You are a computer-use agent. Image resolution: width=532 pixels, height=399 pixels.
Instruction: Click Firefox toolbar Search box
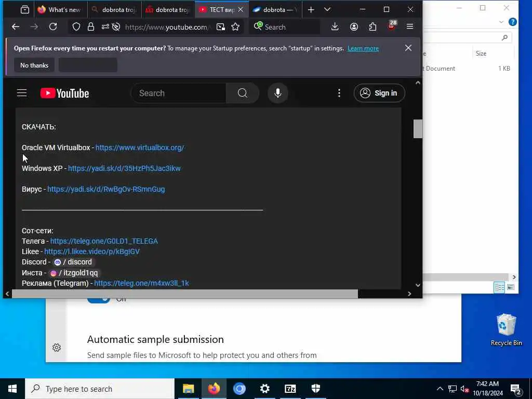(285, 27)
